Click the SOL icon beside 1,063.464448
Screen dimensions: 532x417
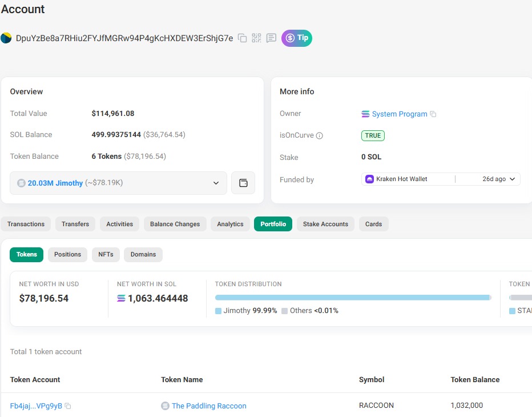(121, 299)
